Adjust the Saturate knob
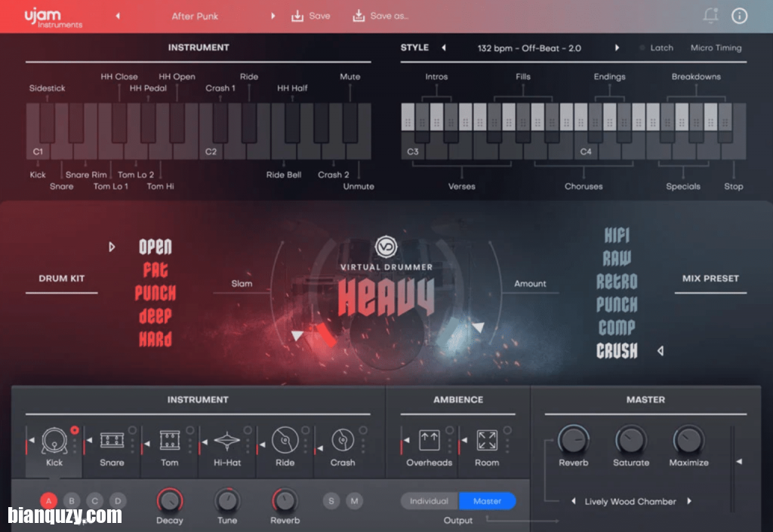Viewport: 773px width, 532px height. (631, 440)
